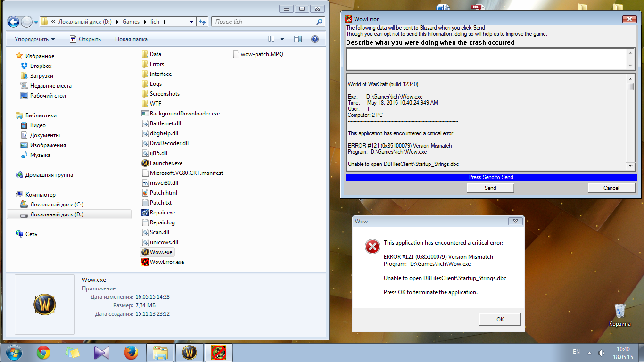
Task: Select Избранное in navigation pane
Action: [35, 56]
